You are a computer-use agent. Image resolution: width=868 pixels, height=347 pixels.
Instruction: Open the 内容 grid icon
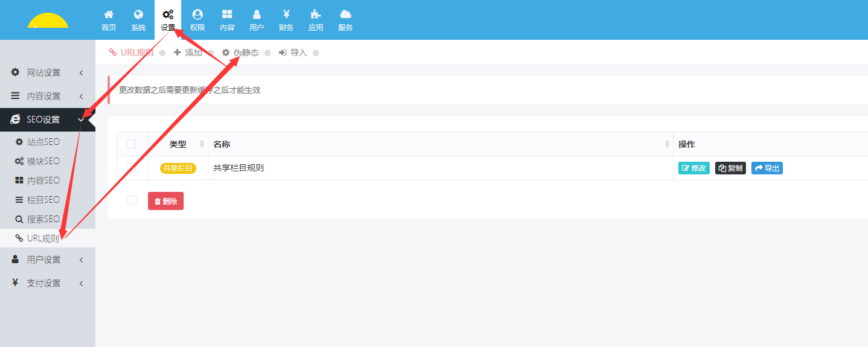click(227, 14)
